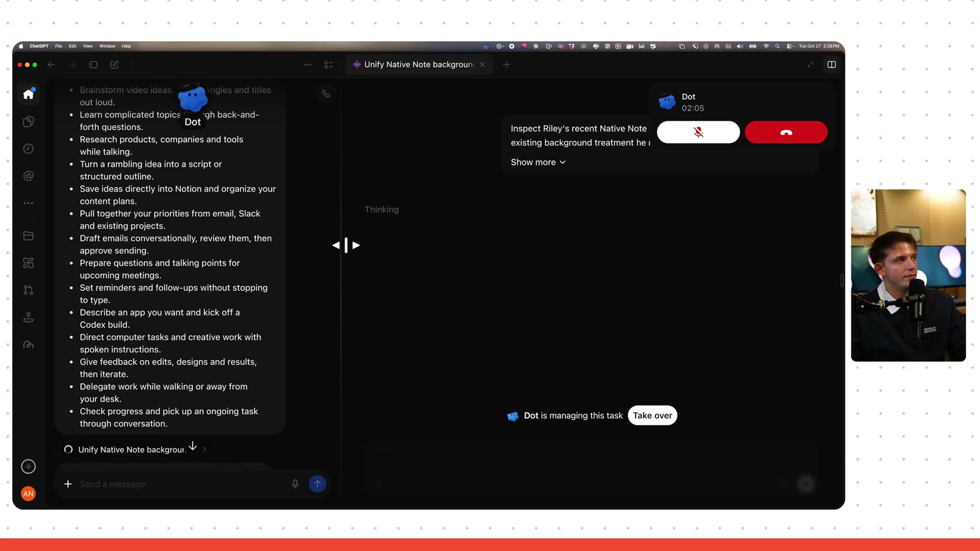Screen dimensions: 980x551
Task: Click the volume icon in the menu bar
Action: click(x=739, y=46)
